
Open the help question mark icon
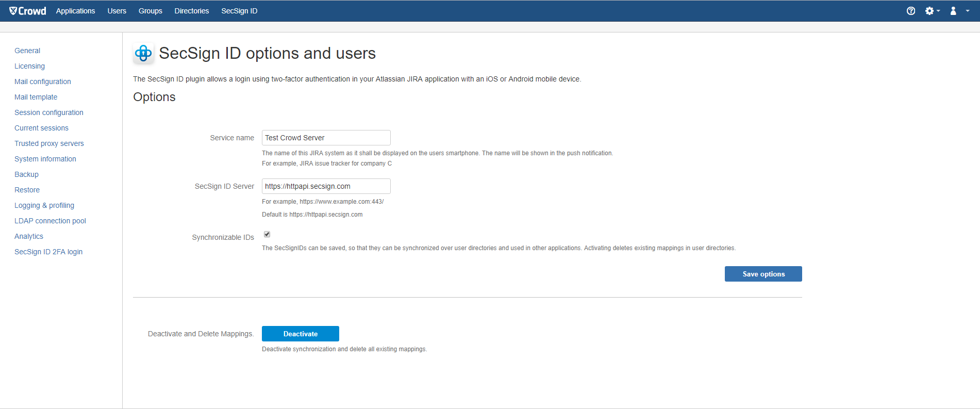[911, 11]
